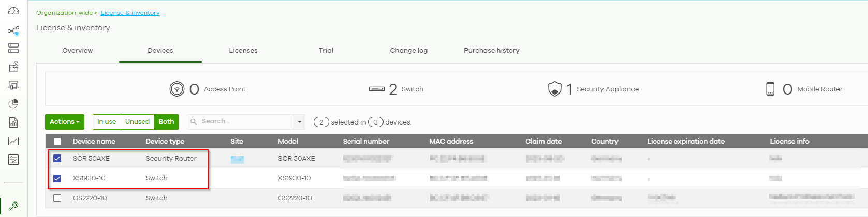This screenshot has width=868, height=217.
Task: Click the topology nodes sidebar icon
Action: (13, 31)
